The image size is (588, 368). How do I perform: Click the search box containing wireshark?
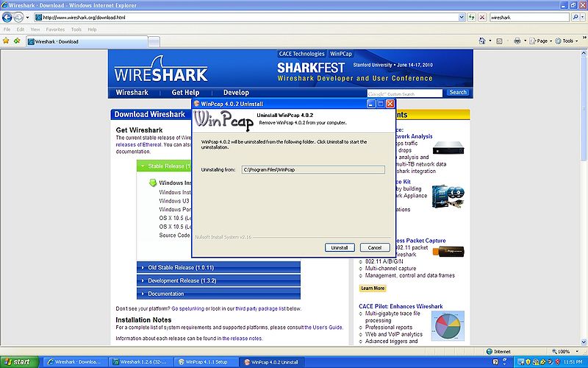coord(529,17)
